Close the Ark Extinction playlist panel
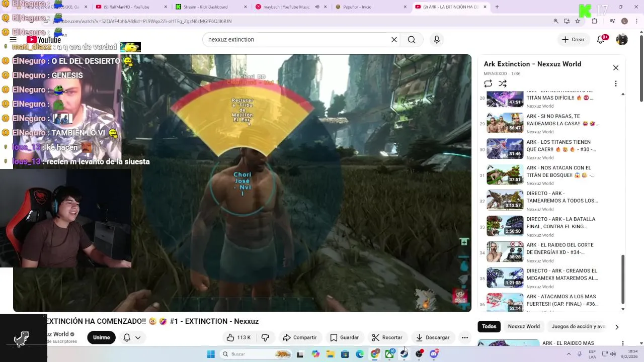Image resolution: width=644 pixels, height=362 pixels. (x=615, y=68)
